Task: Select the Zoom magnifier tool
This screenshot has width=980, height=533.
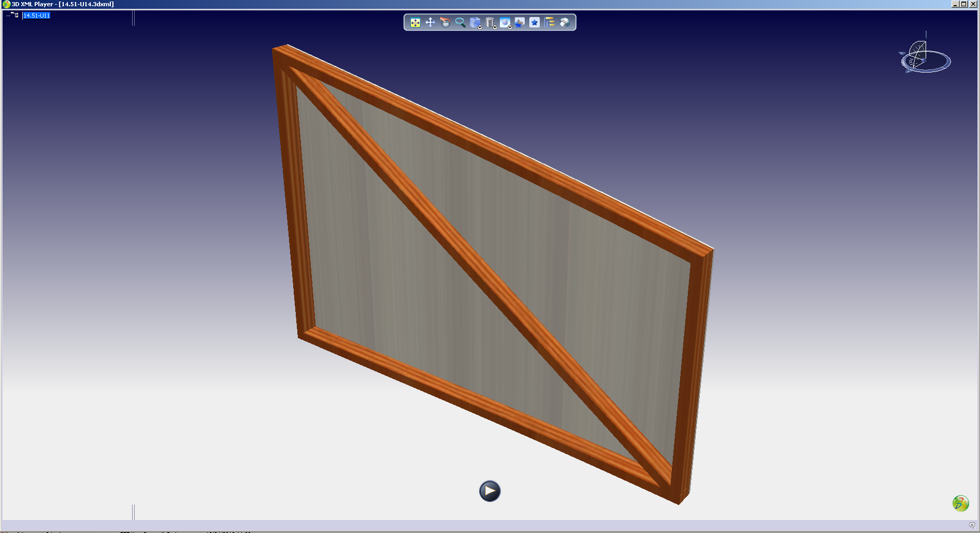Action: pos(460,23)
